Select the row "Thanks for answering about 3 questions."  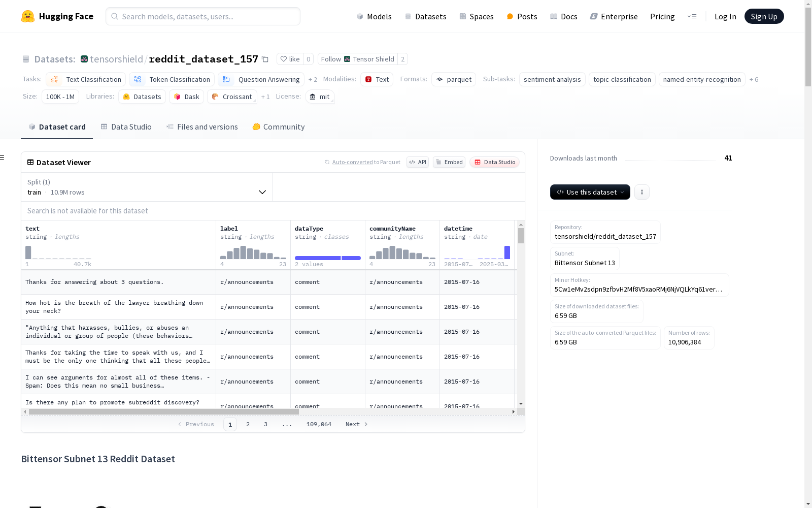coord(268,282)
